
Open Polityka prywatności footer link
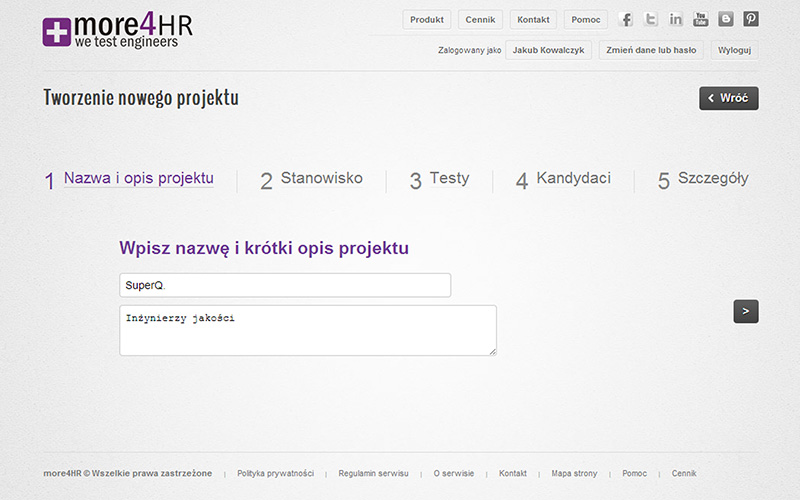pyautogui.click(x=276, y=473)
